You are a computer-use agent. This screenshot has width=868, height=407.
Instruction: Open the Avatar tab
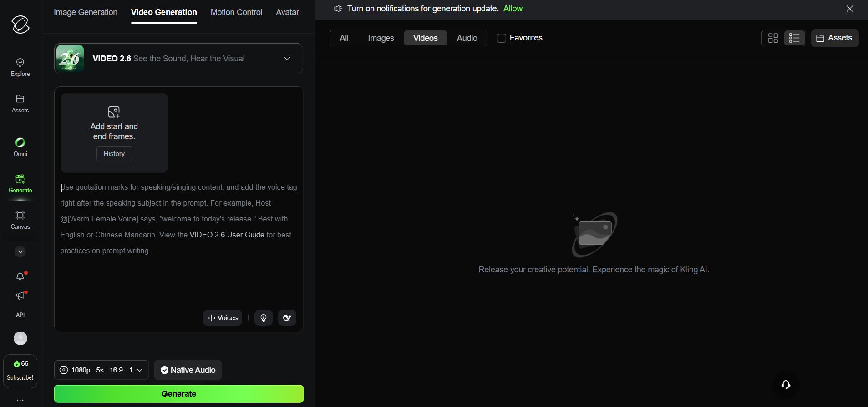287,12
